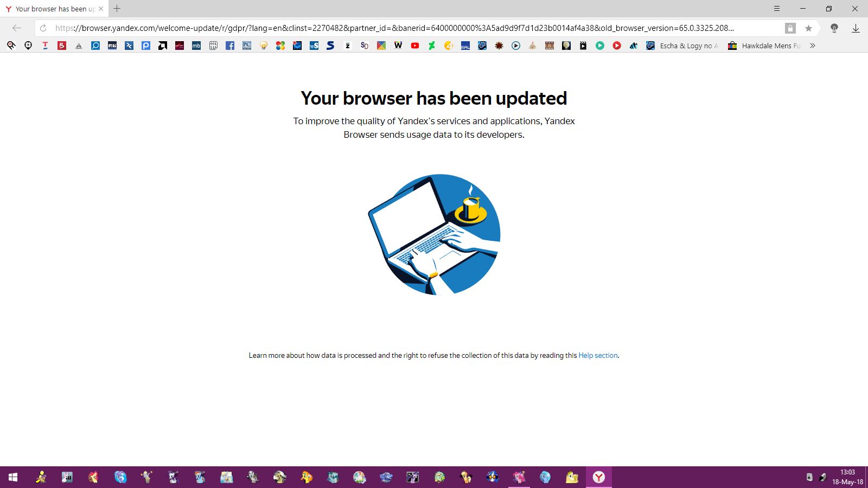Open the SD bookmark

click(365, 46)
